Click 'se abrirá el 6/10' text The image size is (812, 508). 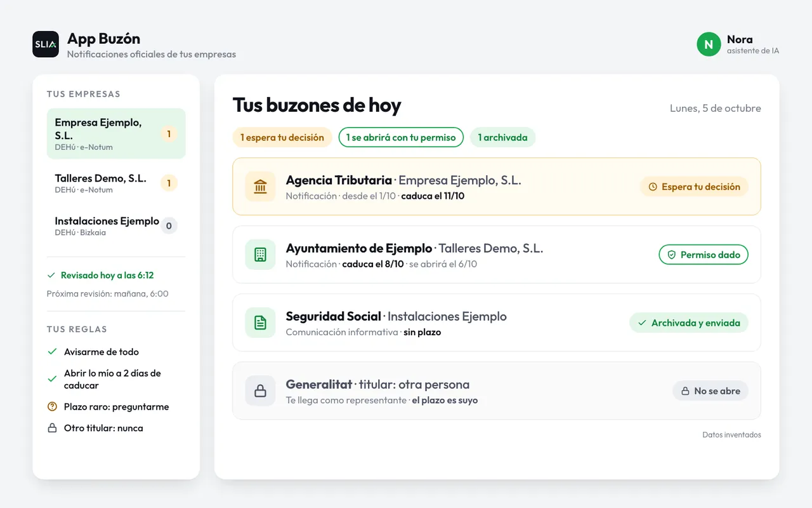click(443, 264)
